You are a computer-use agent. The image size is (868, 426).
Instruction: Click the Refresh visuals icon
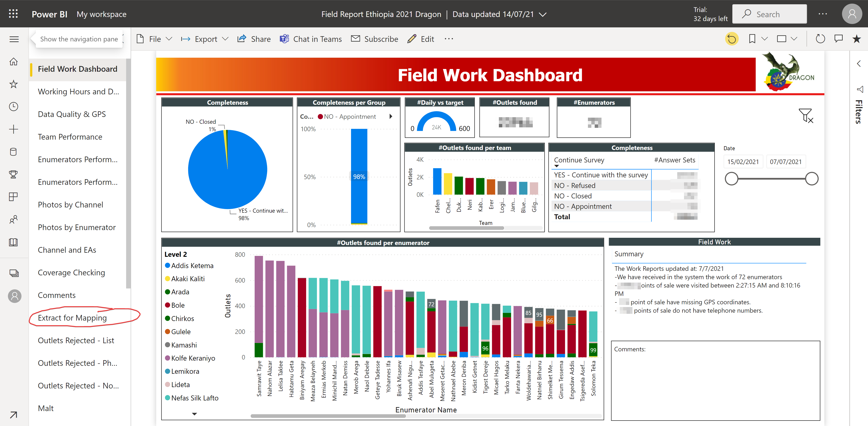820,39
